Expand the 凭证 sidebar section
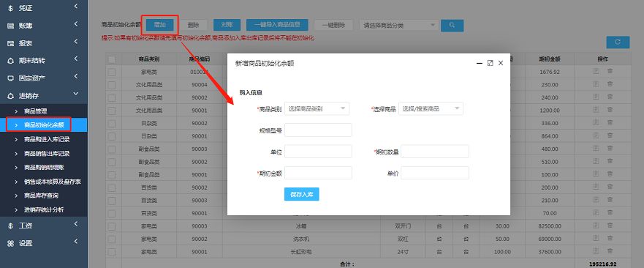The height and width of the screenshot is (268, 644). click(x=44, y=8)
